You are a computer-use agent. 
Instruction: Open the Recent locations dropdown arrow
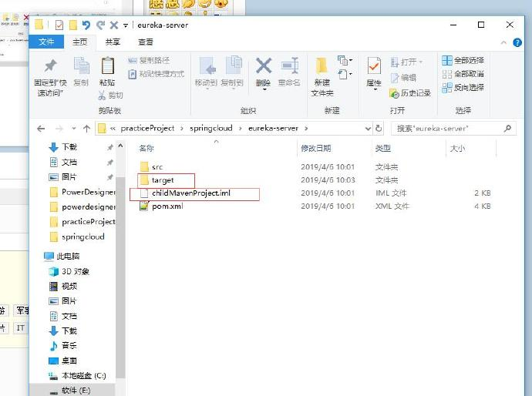point(74,129)
